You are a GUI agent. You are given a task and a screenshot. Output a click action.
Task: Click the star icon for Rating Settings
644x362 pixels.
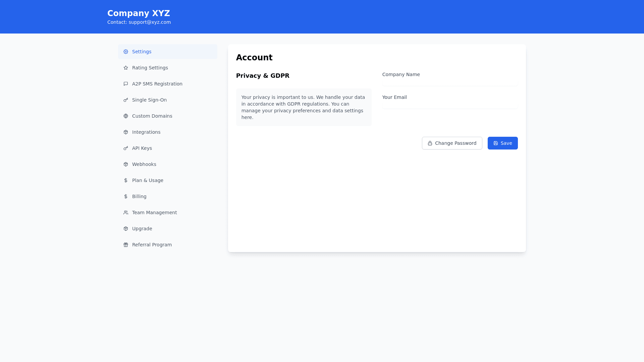click(x=126, y=68)
